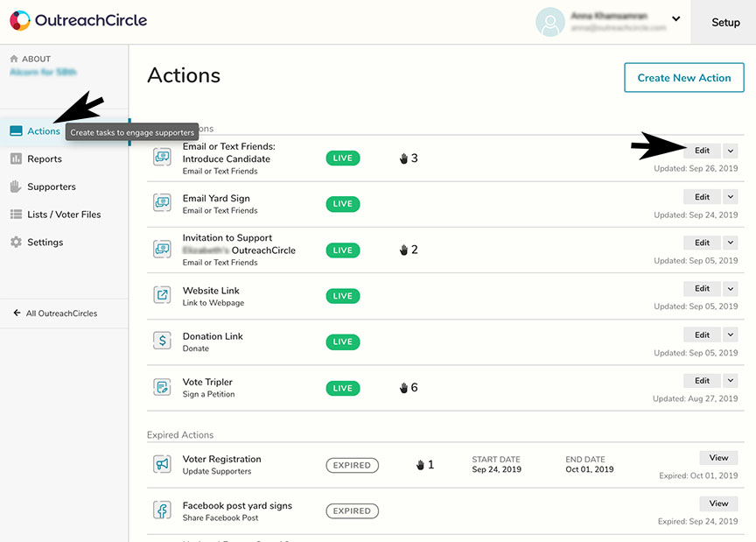Click the Website Link title text

(211, 291)
